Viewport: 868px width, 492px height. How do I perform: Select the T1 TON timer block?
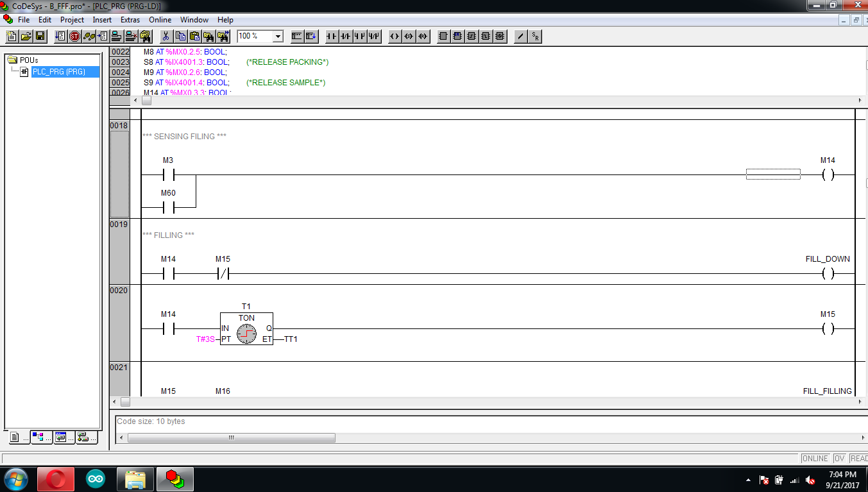246,328
